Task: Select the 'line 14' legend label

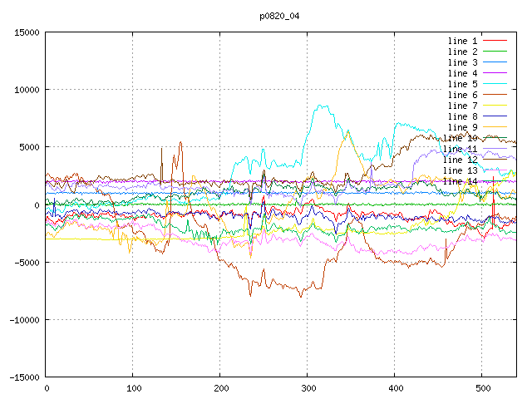Action: point(460,181)
